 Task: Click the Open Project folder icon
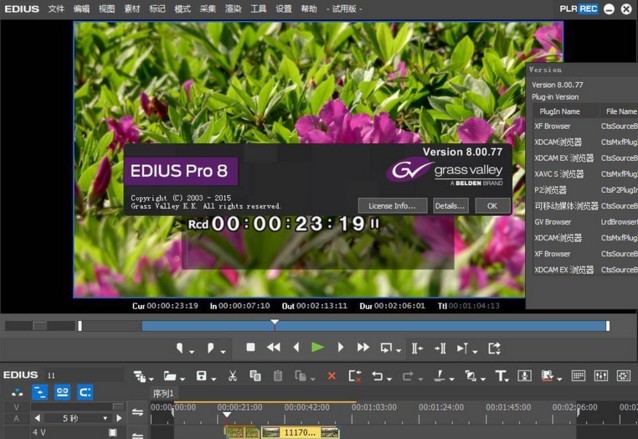tap(170, 376)
